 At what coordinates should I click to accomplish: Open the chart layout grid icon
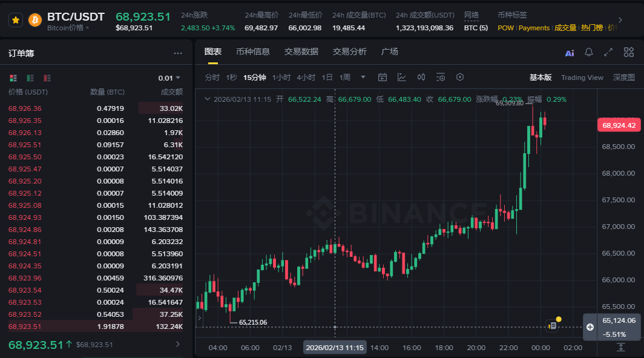coord(628,52)
